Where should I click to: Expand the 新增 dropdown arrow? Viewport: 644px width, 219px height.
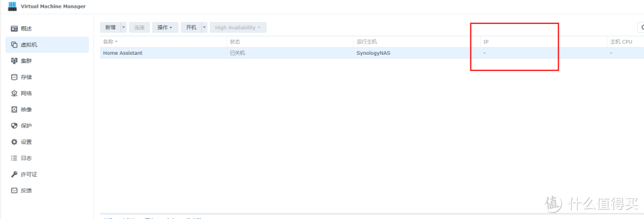point(123,27)
